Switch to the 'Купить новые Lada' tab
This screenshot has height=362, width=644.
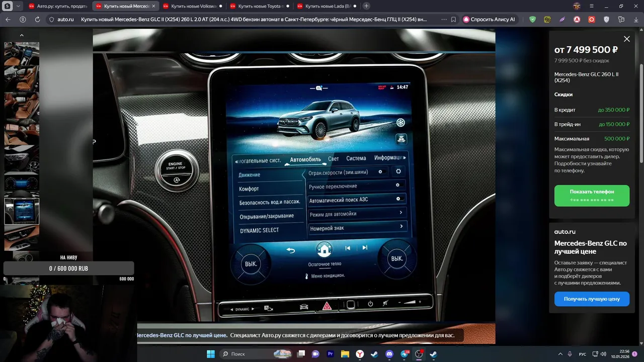pos(326,6)
